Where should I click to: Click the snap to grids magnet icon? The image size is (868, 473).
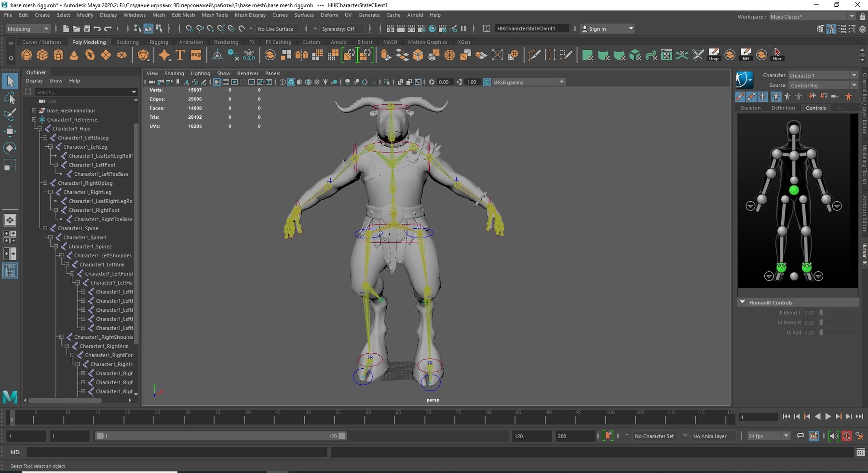190,28
